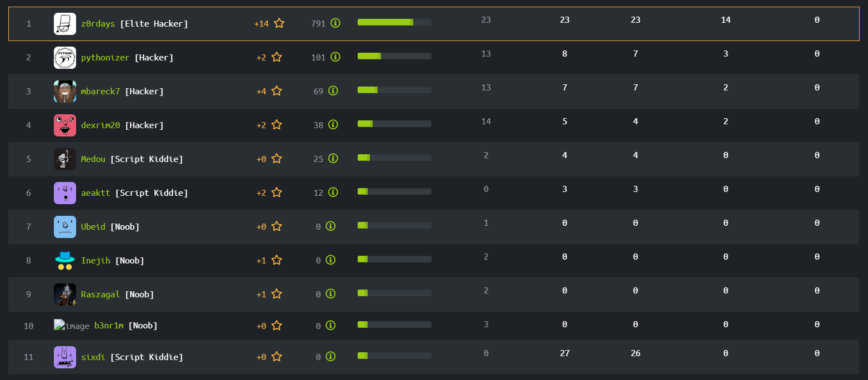Viewport: 868px width, 380px height.
Task: Give respect star to pythonizer
Action: coord(277,57)
